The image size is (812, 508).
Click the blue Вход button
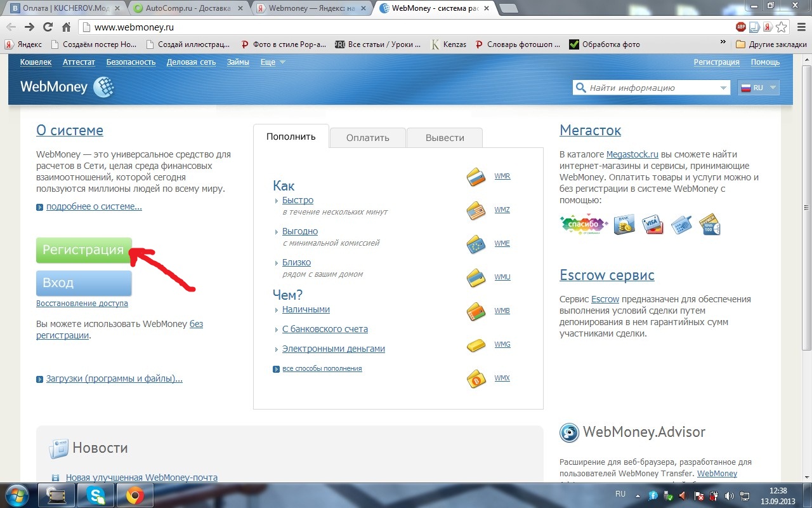[x=84, y=283]
